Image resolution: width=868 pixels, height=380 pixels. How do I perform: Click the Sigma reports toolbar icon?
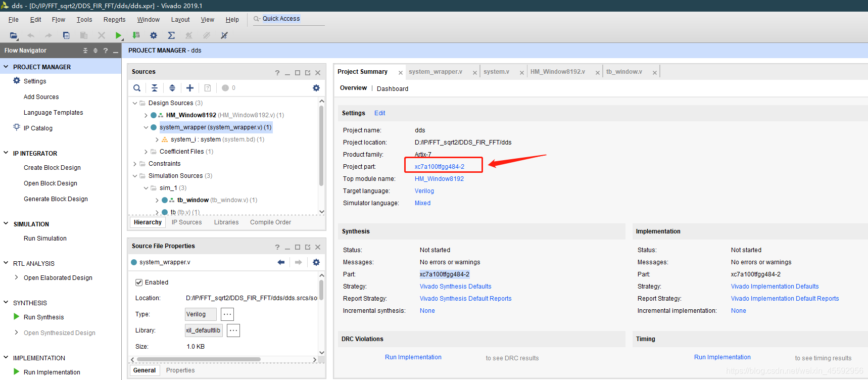(x=171, y=35)
